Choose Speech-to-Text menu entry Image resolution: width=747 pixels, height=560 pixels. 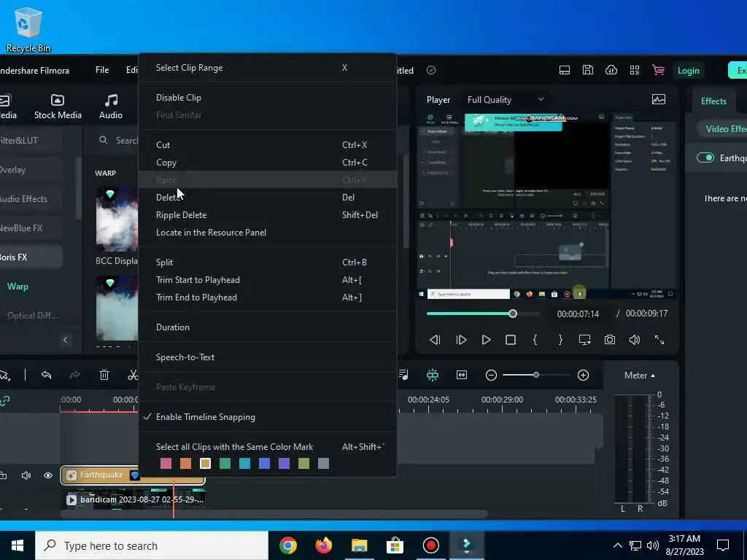[268, 357]
